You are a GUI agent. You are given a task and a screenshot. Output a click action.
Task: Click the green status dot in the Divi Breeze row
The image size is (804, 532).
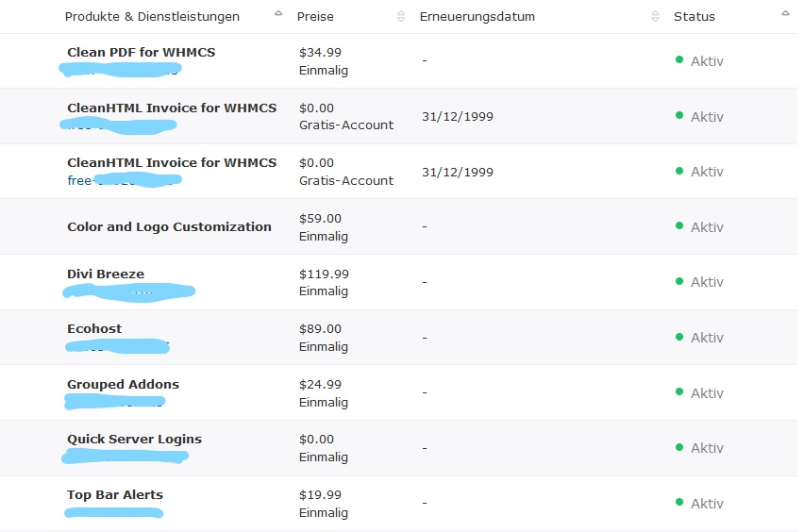click(x=678, y=280)
